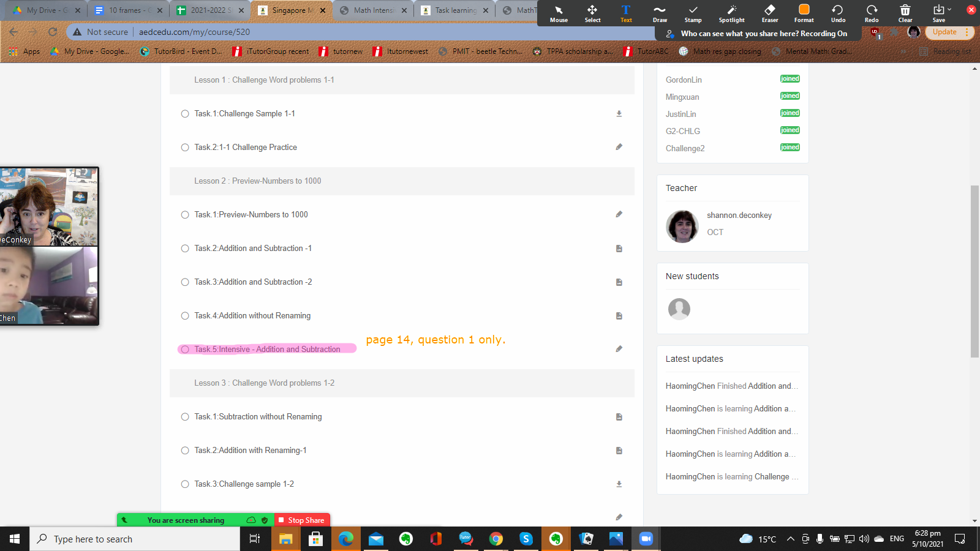Image resolution: width=980 pixels, height=551 pixels.
Task: Open the Save dropdown arrow
Action: 949,10
